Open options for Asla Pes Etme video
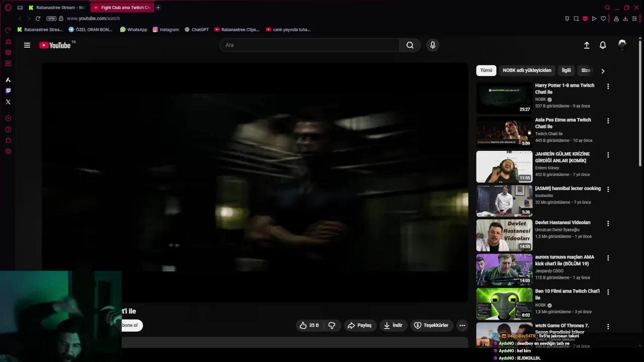Viewport: 644px width, 362px height. point(608,121)
